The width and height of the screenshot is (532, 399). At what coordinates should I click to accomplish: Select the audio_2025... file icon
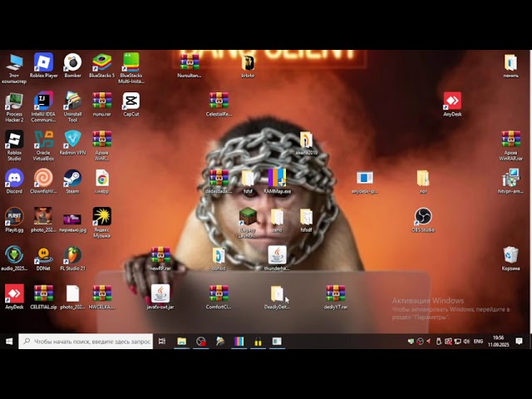[14, 259]
